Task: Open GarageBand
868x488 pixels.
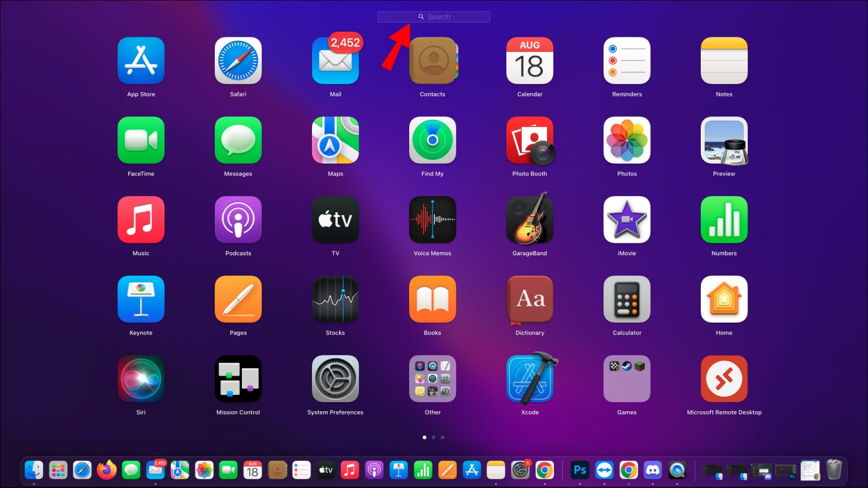Action: 530,220
